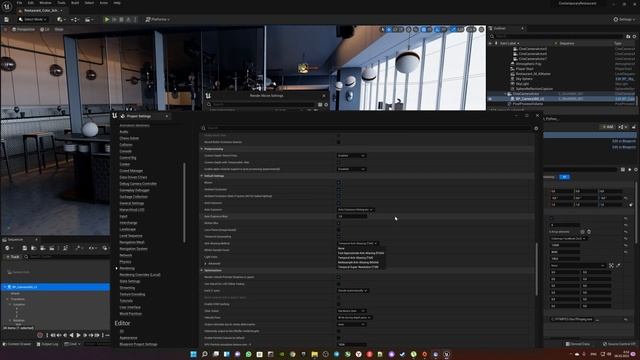Screen dimensions: 640x360
Task: Click the Save level icon in main toolbar
Action: (x=7, y=19)
